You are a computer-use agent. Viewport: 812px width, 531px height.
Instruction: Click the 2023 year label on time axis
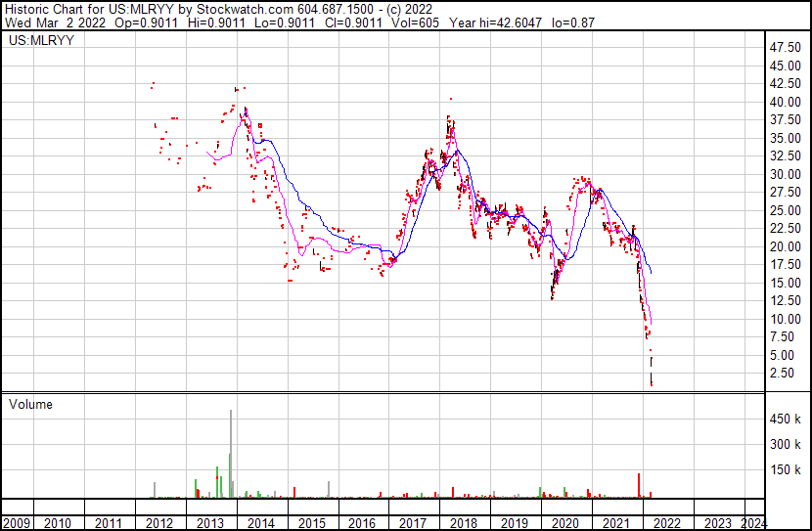coord(717,523)
